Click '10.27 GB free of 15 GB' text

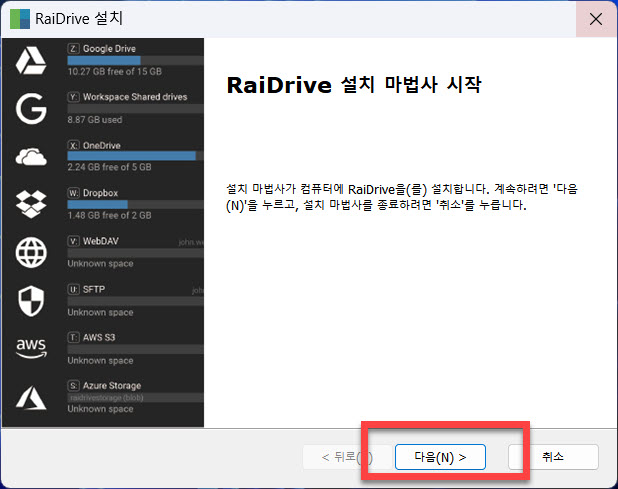[x=115, y=72]
